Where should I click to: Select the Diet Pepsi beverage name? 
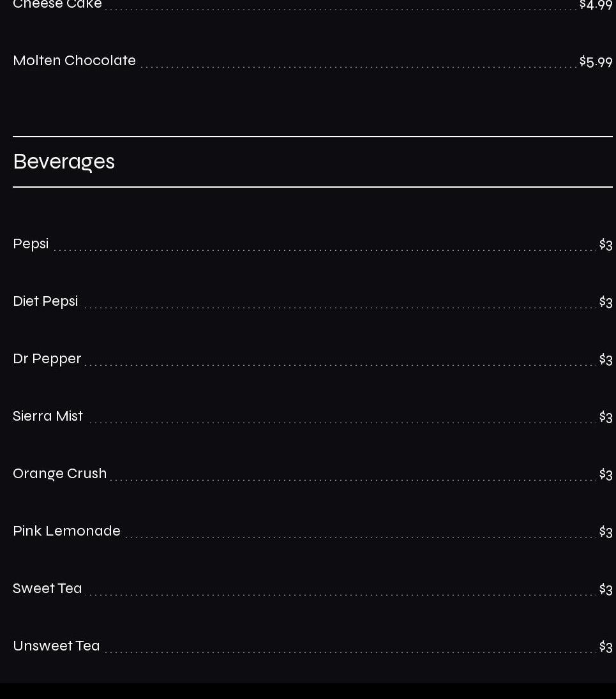click(x=45, y=301)
